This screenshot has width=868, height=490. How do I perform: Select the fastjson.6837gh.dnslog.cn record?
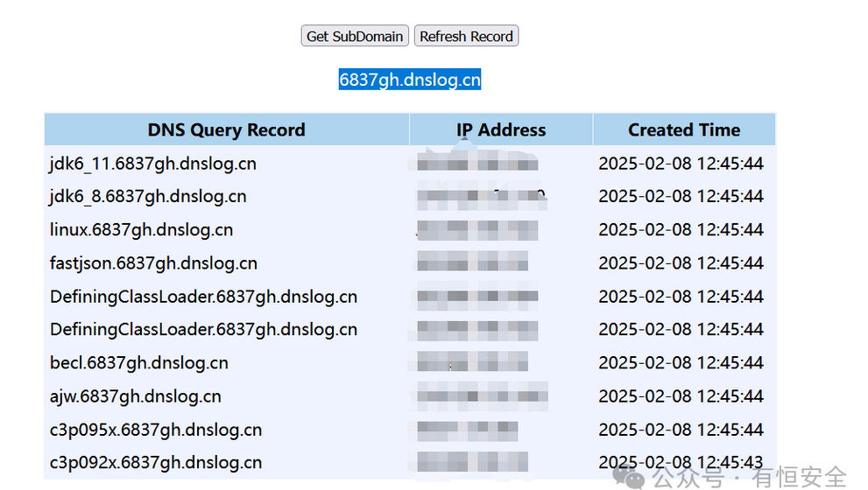pyautogui.click(x=153, y=263)
